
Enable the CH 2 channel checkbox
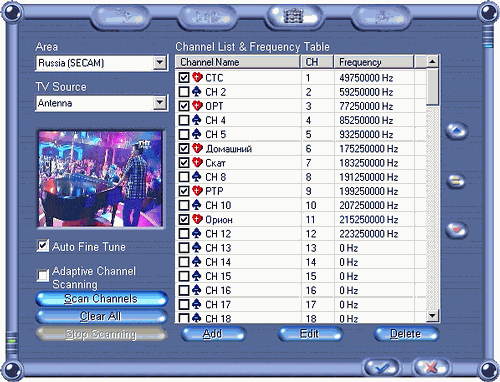[184, 92]
